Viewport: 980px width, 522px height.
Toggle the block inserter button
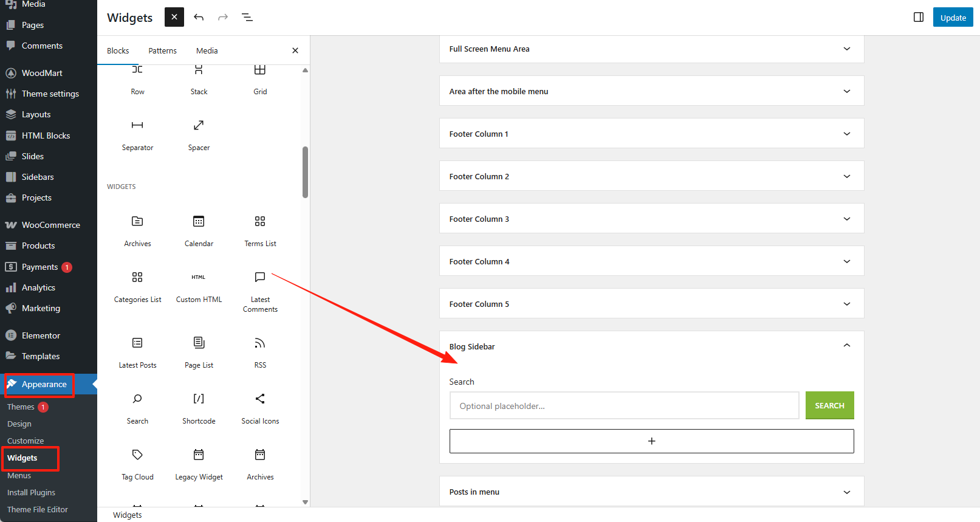coord(174,17)
